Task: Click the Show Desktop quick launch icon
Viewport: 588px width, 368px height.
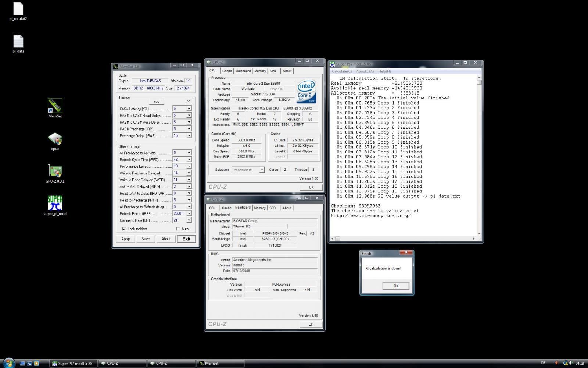Action: click(22, 363)
